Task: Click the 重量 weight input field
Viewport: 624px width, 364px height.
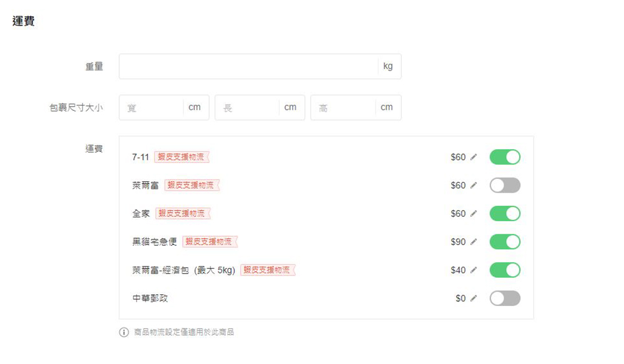Action: tap(248, 66)
